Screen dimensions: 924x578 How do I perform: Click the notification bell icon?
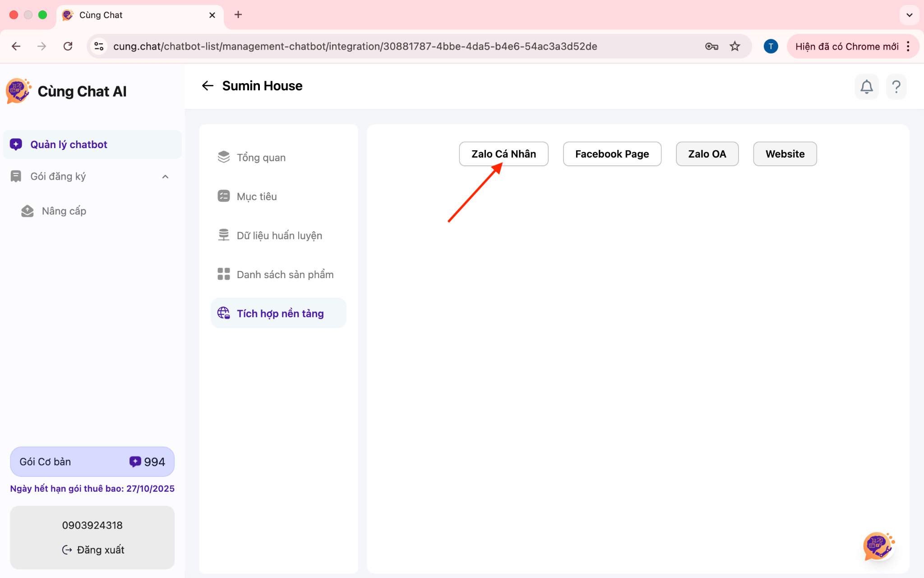click(x=866, y=86)
